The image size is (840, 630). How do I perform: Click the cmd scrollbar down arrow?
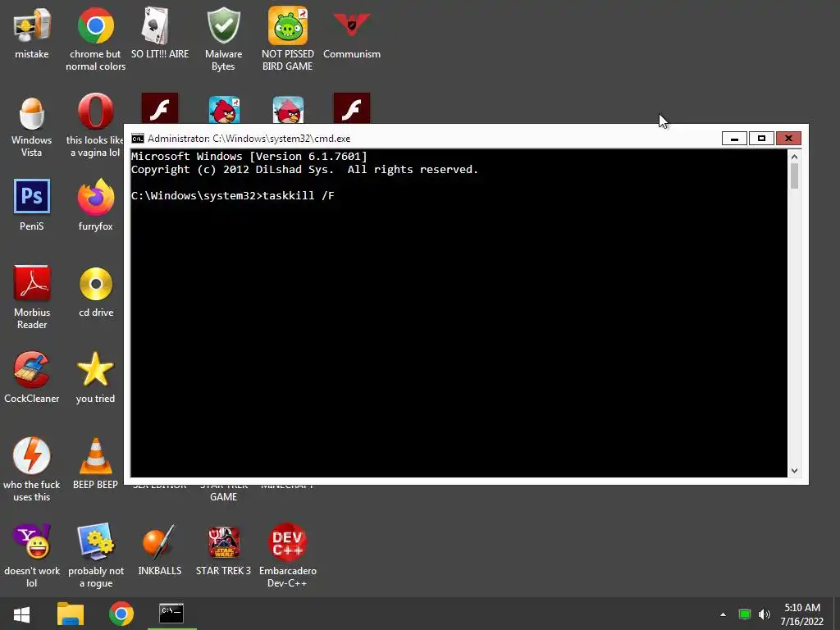click(x=794, y=470)
